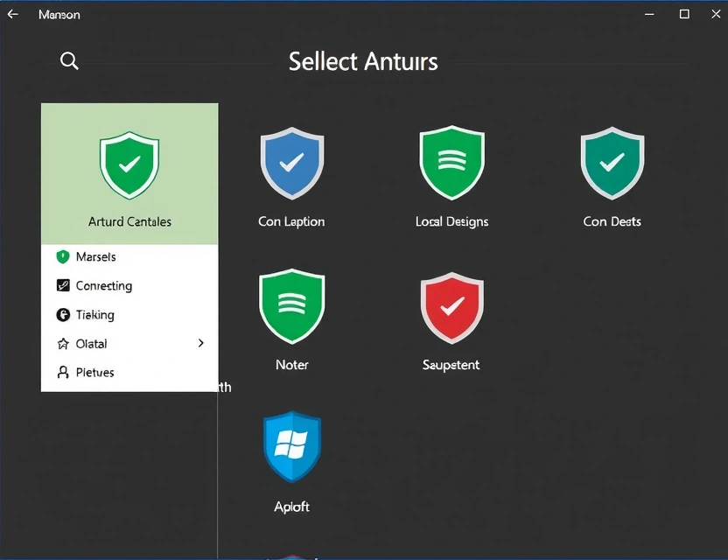Click the Con Laption label
This screenshot has width=728, height=560.
pyautogui.click(x=291, y=221)
